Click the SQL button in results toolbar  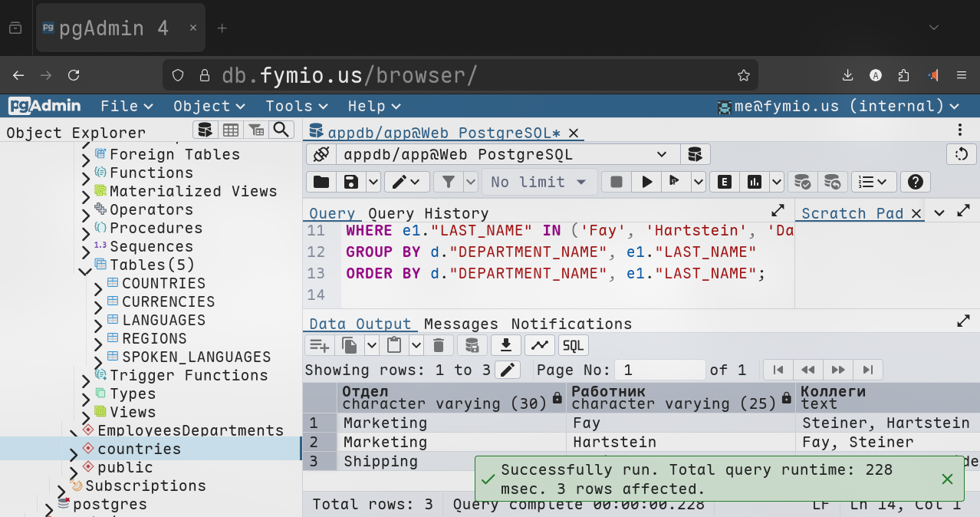[x=573, y=345]
